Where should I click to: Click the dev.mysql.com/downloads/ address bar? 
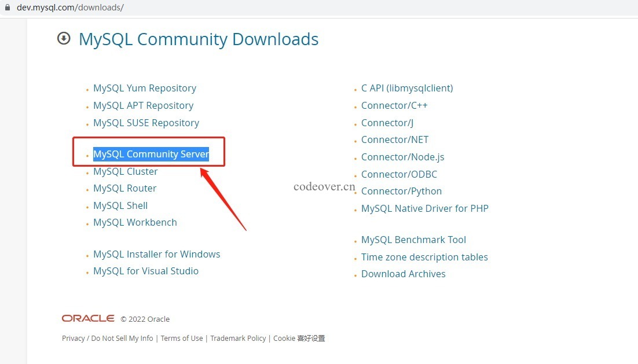(x=70, y=8)
